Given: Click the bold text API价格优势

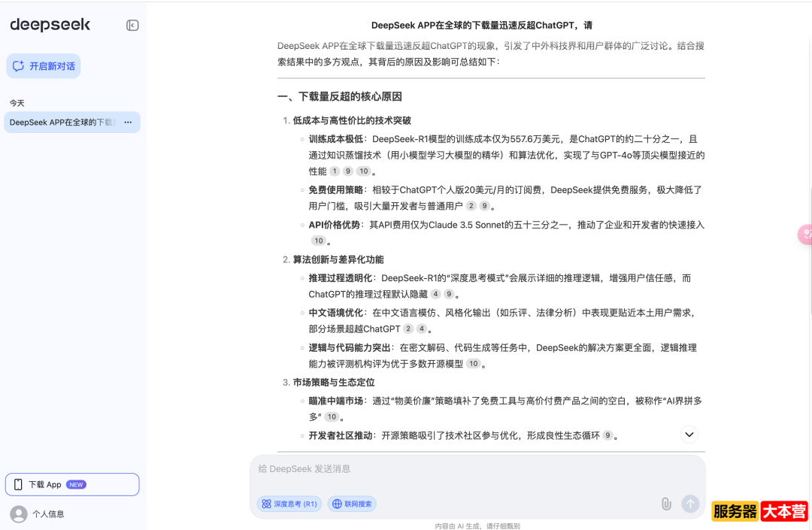Looking at the screenshot, I should pos(335,225).
